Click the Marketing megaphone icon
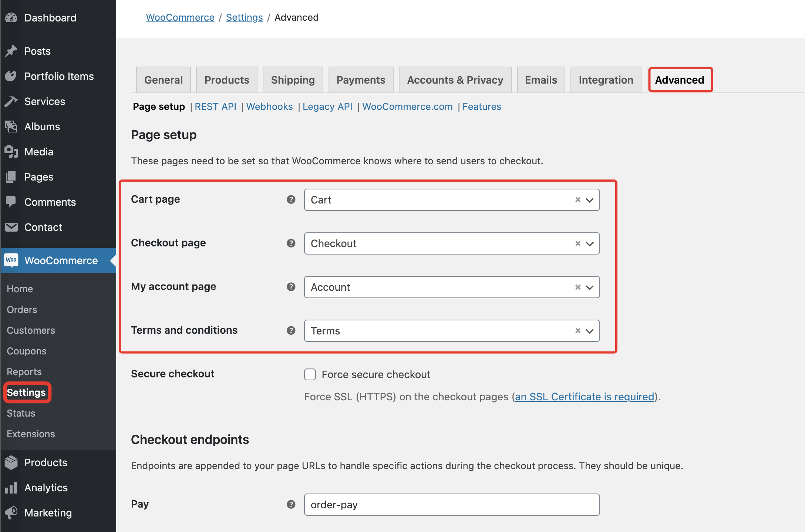Image resolution: width=805 pixels, height=532 pixels. click(11, 513)
